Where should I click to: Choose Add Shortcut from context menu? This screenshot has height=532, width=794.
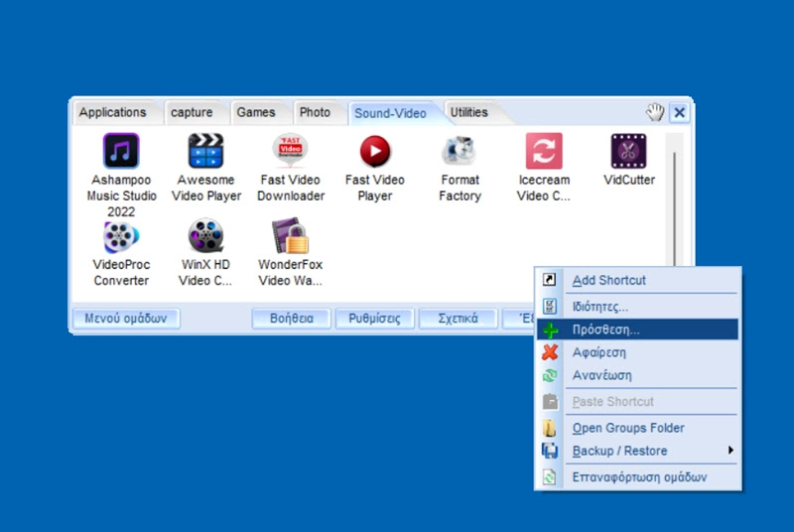click(637, 280)
